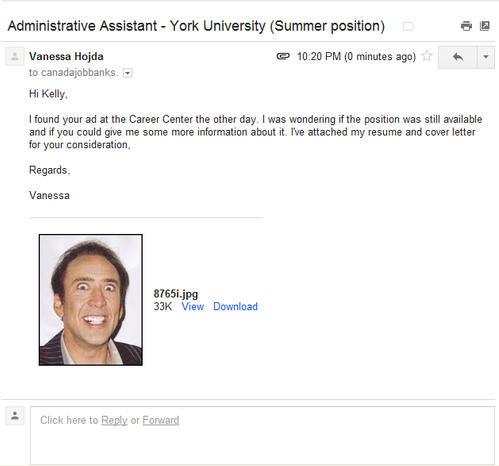Click inside the reply text area
This screenshot has width=499, height=466.
click(262, 435)
